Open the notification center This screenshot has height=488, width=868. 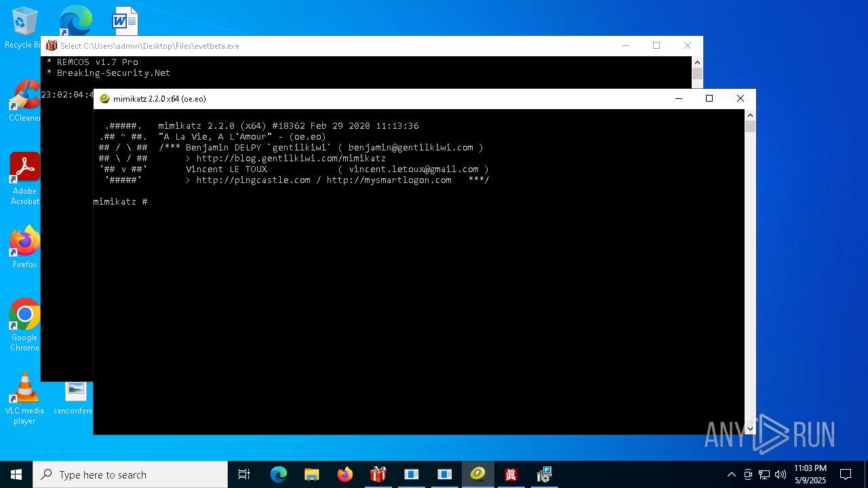tap(846, 474)
